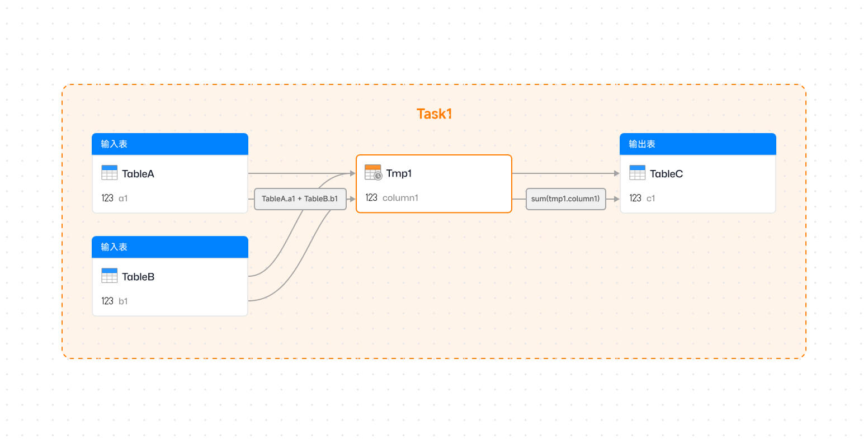Select the 123 numeric type icon beside c1
The height and width of the screenshot is (444, 868).
tap(635, 198)
